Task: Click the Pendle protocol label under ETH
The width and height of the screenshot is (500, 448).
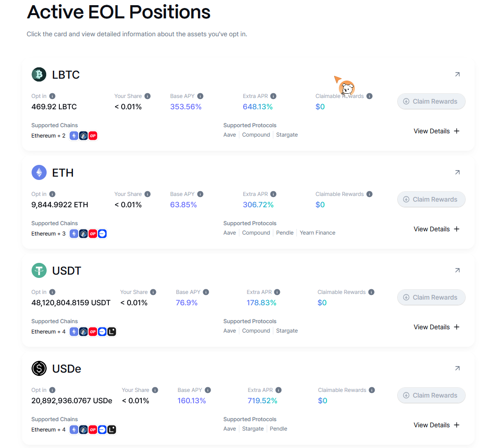Action: (285, 233)
